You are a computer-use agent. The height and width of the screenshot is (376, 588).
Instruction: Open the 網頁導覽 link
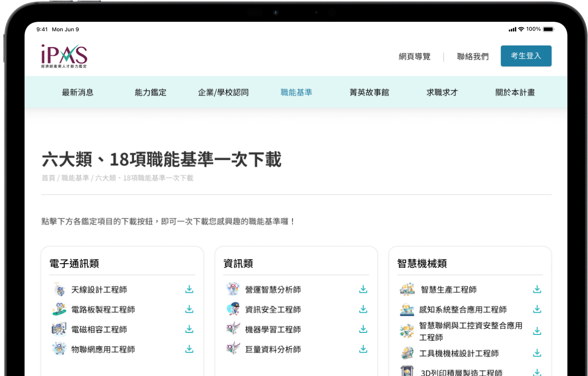(x=415, y=57)
